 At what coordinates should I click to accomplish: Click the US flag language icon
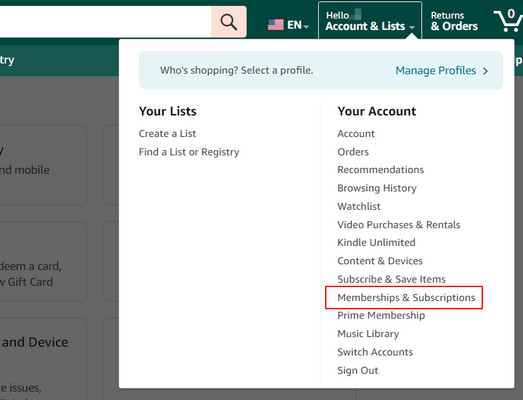coord(276,25)
